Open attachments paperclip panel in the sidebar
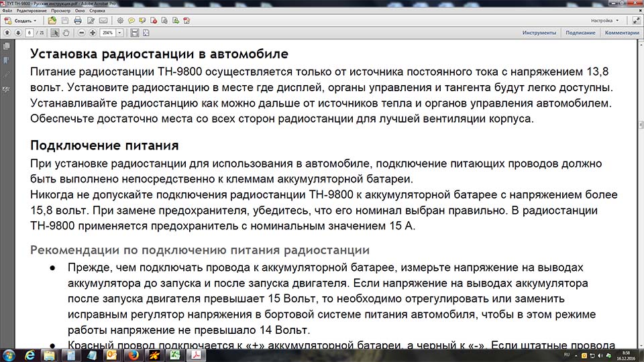Viewport: 644px width, 362px height. (7, 75)
